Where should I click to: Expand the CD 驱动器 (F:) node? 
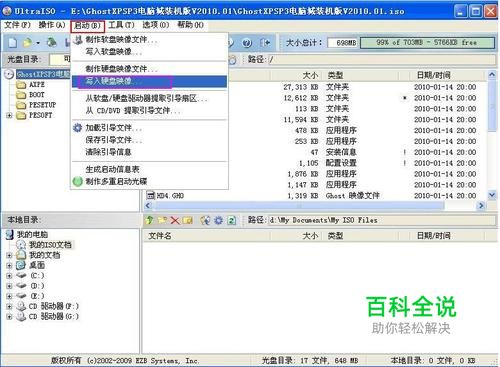coord(9,306)
